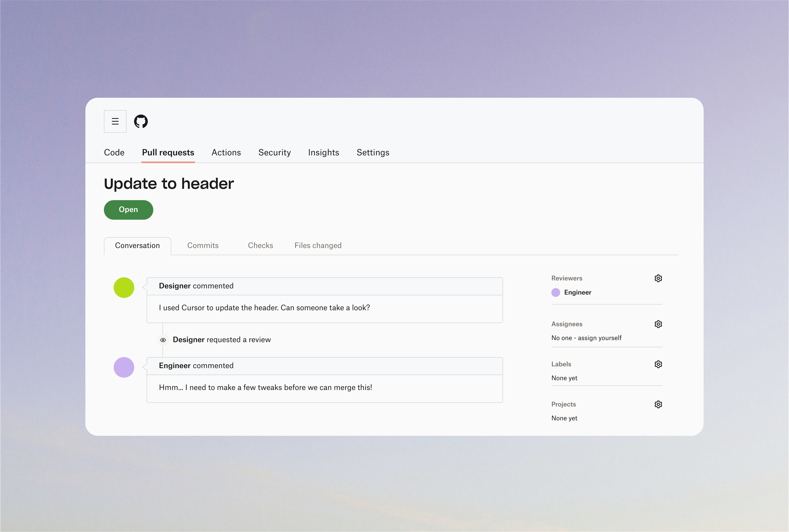This screenshot has width=789, height=532.
Task: Go to the Security tab
Action: 274,153
